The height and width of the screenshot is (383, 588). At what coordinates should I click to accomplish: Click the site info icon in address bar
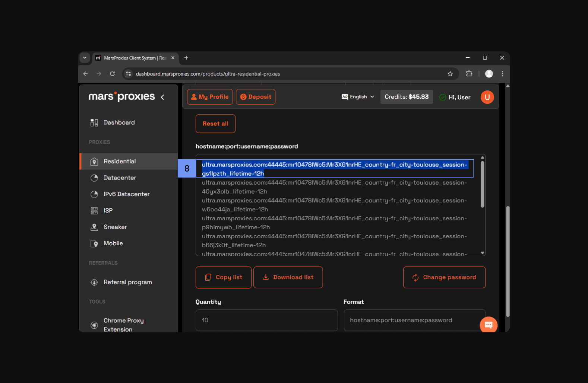[x=128, y=74]
